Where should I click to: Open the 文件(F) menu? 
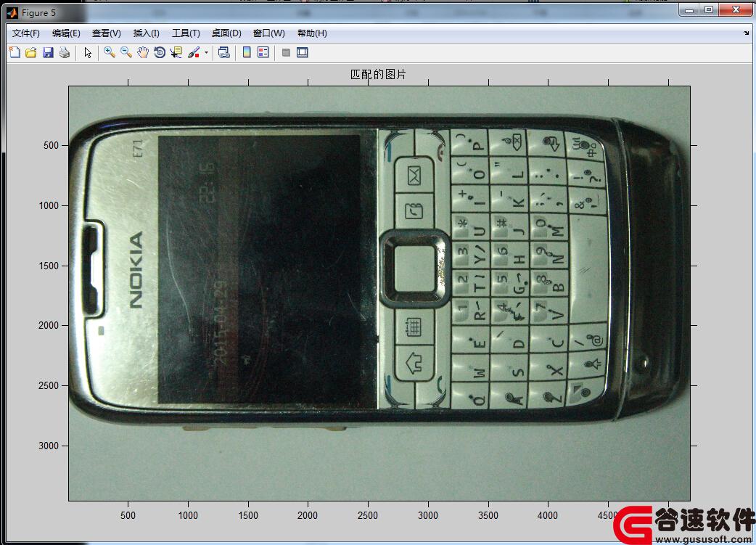(x=26, y=33)
